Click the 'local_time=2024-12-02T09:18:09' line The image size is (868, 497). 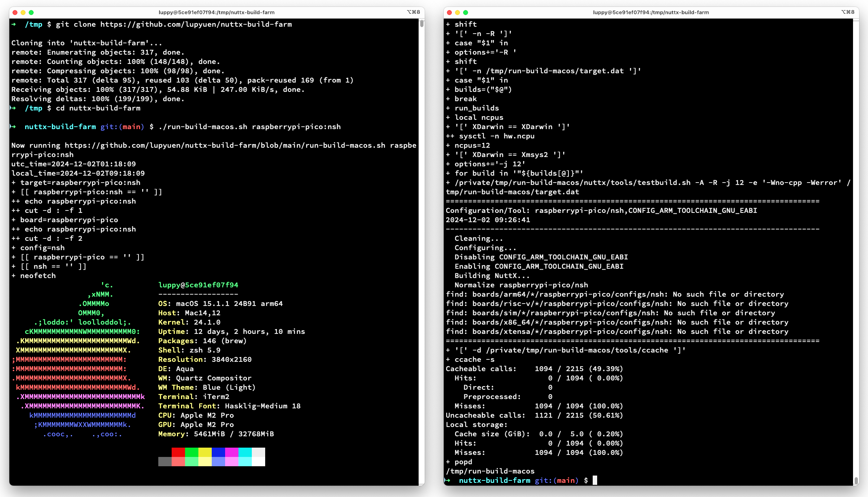click(x=78, y=173)
